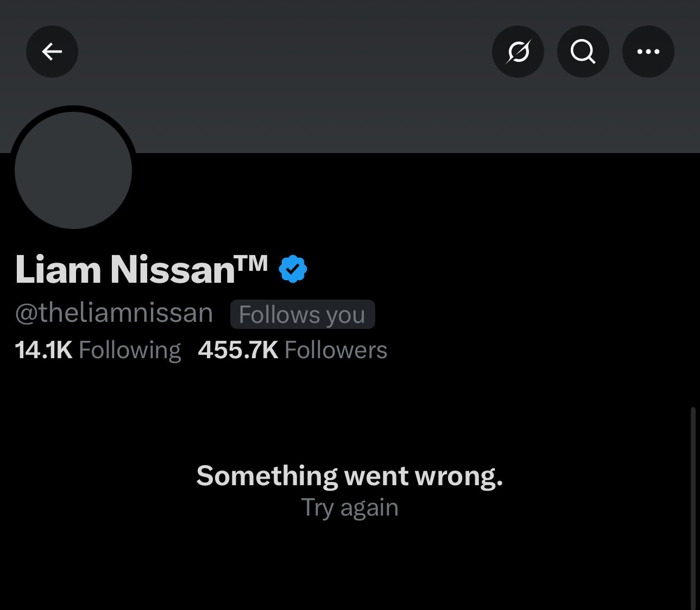Click the Followers label
The width and height of the screenshot is (700, 610).
click(336, 350)
